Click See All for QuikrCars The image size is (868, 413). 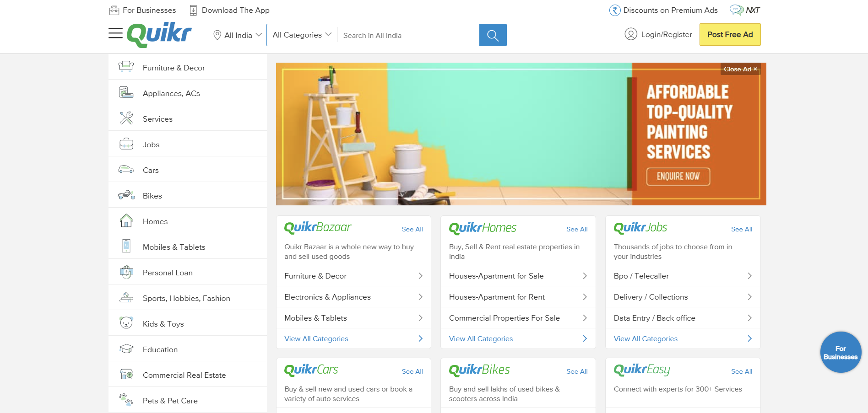[412, 371]
